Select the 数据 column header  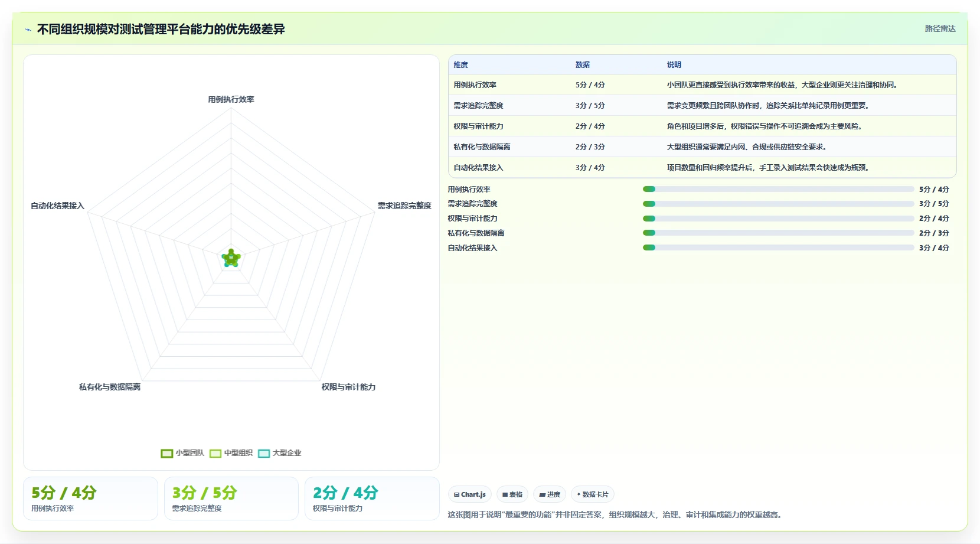(x=583, y=65)
